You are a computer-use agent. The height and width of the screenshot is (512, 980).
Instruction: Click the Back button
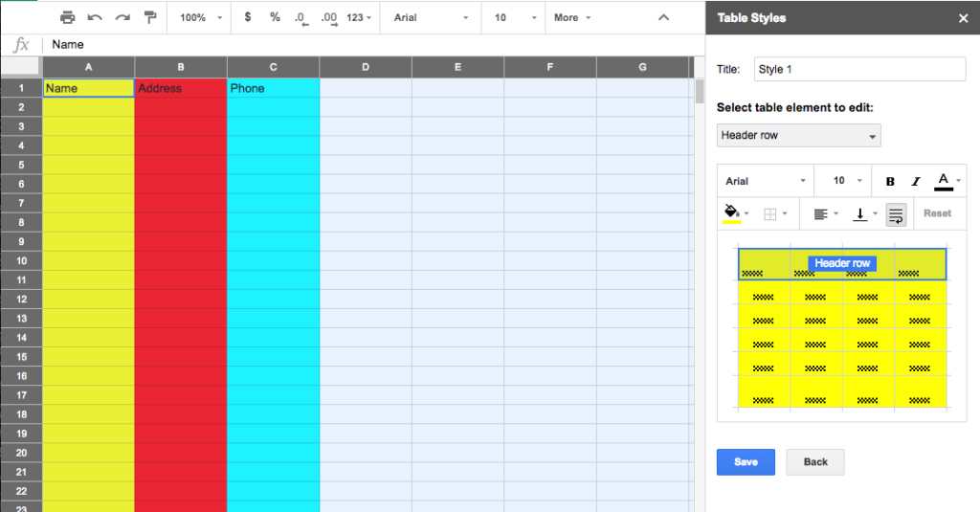point(815,461)
